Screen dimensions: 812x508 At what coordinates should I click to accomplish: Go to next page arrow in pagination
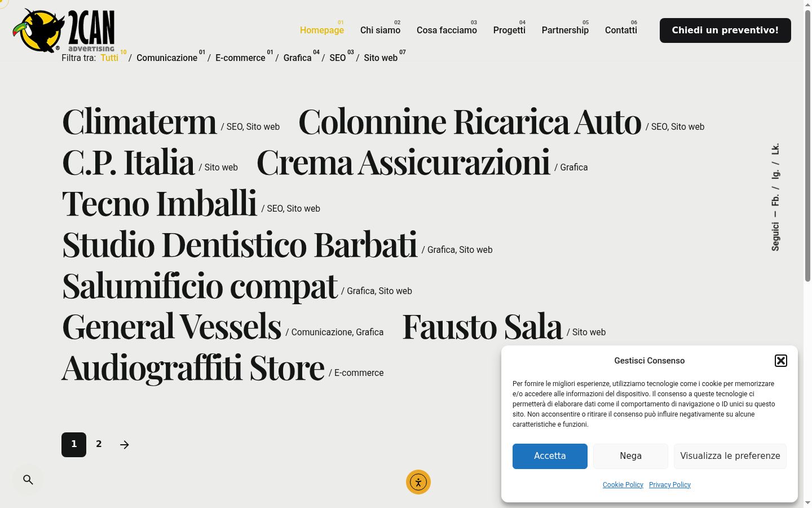tap(125, 445)
